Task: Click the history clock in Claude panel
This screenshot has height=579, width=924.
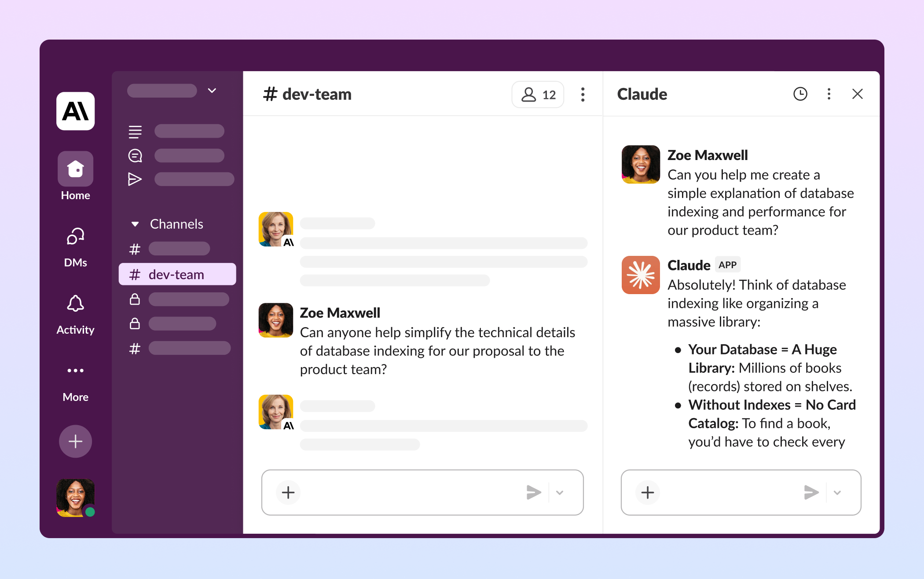Action: (800, 94)
